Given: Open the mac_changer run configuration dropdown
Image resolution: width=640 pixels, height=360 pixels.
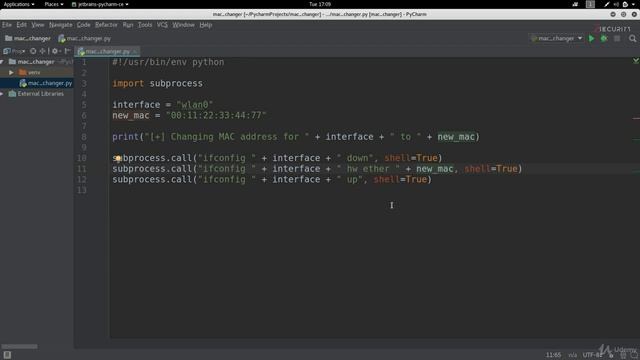Looking at the screenshot, I should 557,38.
